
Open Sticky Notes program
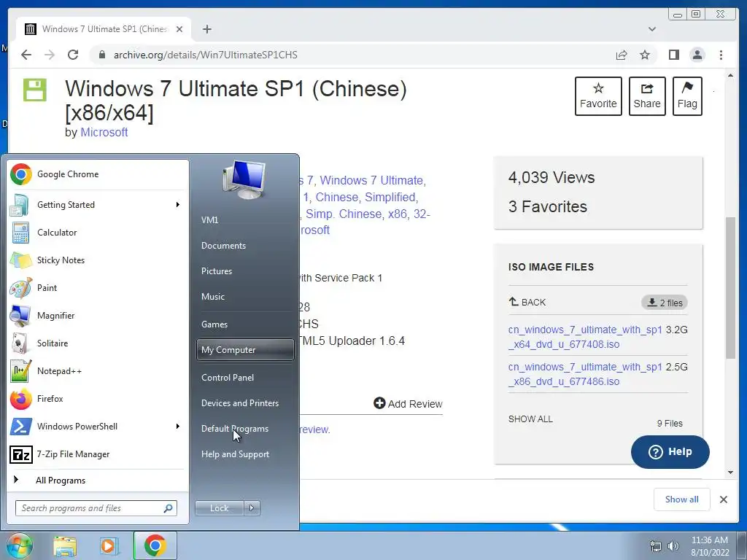[98, 260]
